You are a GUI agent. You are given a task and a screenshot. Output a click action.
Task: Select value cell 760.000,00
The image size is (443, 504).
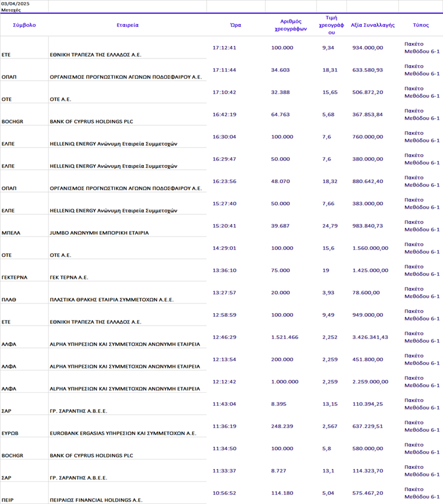(x=368, y=137)
